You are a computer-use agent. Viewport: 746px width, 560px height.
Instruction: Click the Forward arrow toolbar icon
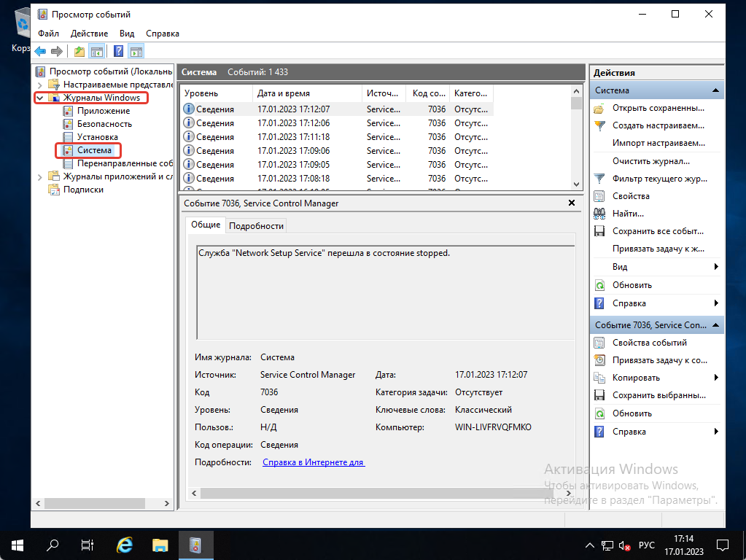pos(57,51)
